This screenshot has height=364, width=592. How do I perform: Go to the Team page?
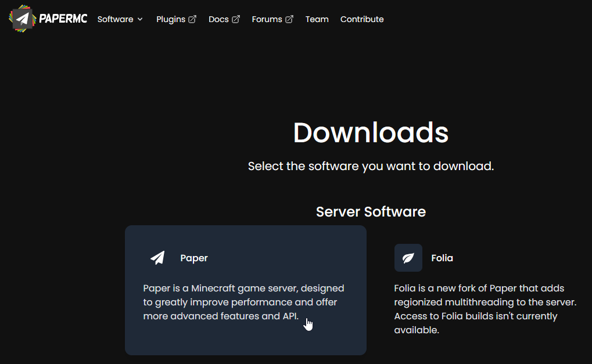[317, 19]
